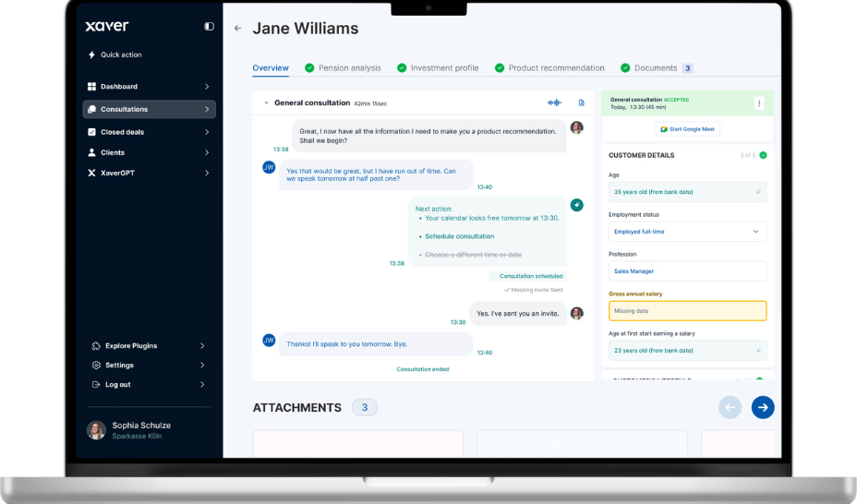Switch to the Overview tab

(270, 67)
